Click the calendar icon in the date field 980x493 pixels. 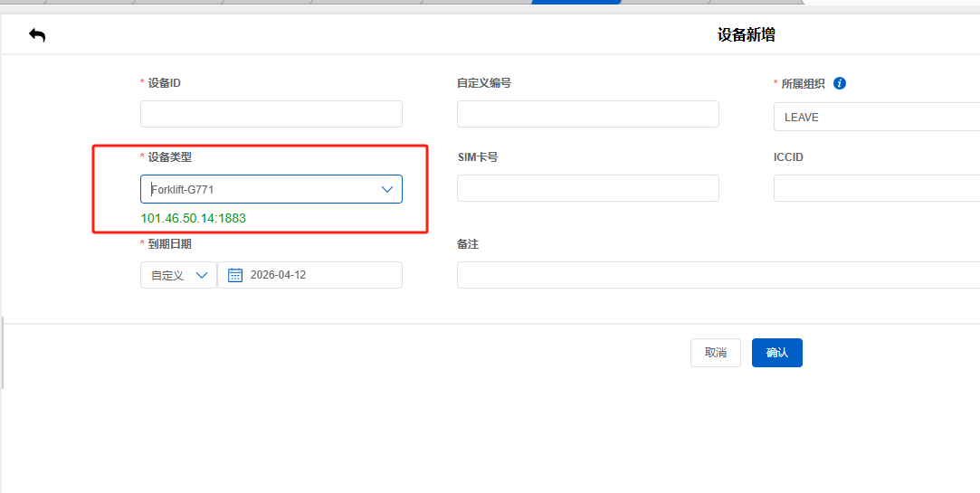pyautogui.click(x=235, y=275)
